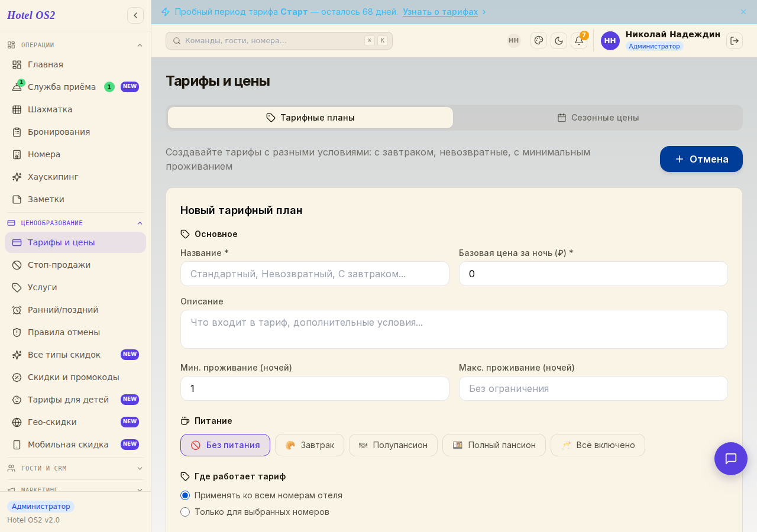
Task: Open the theme palette icon
Action: pos(539,40)
